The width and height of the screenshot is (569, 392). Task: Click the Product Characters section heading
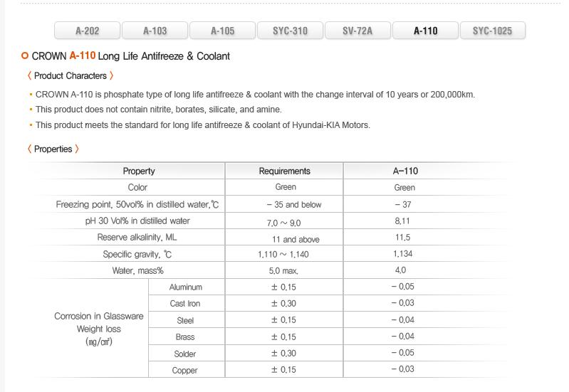click(70, 75)
